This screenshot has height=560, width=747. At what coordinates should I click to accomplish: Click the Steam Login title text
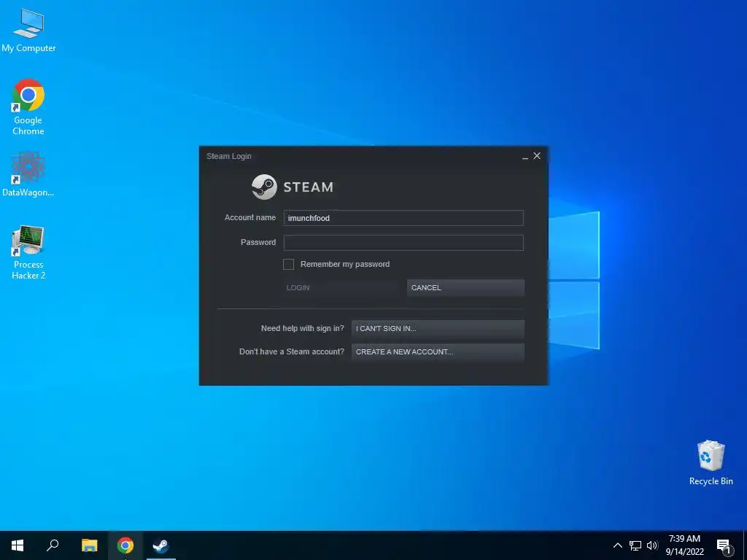tap(228, 156)
